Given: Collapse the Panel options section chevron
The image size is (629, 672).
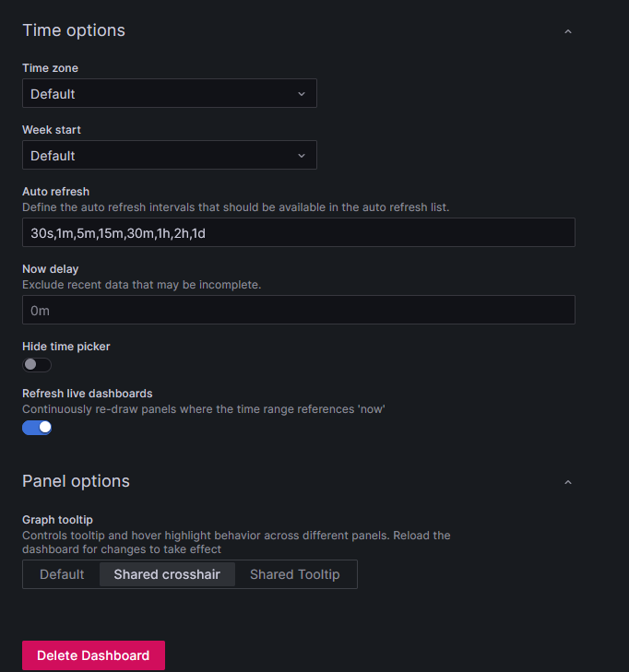Looking at the screenshot, I should 568,482.
